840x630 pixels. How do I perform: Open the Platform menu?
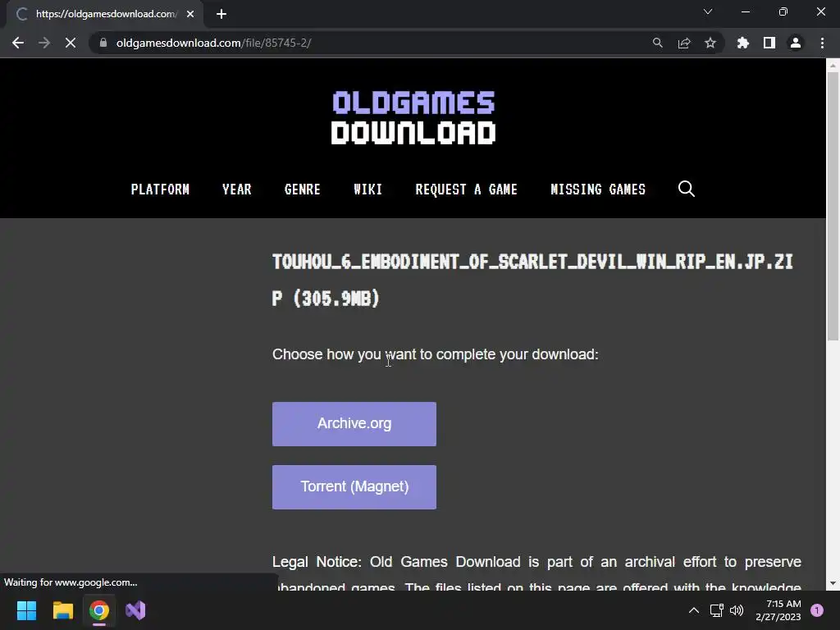160,189
